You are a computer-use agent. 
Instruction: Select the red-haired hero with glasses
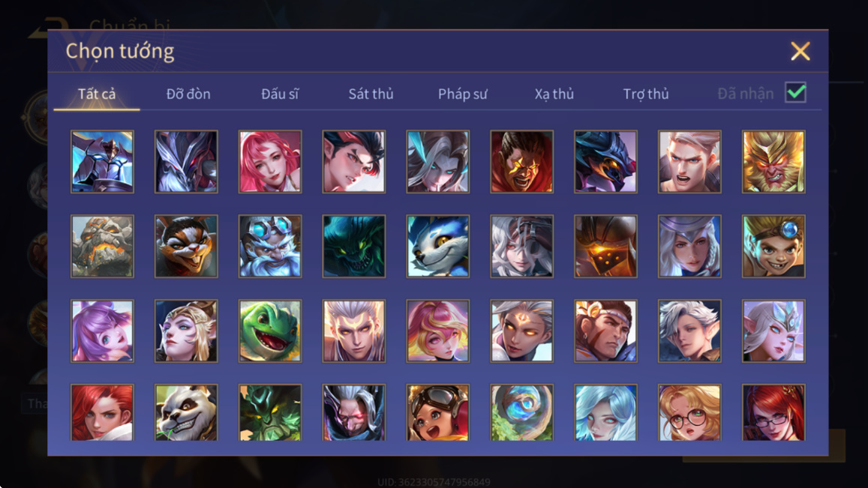point(773,413)
